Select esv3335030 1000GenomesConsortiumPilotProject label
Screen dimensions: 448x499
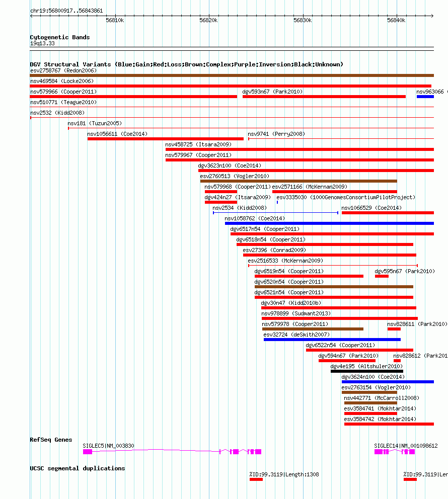(x=346, y=197)
